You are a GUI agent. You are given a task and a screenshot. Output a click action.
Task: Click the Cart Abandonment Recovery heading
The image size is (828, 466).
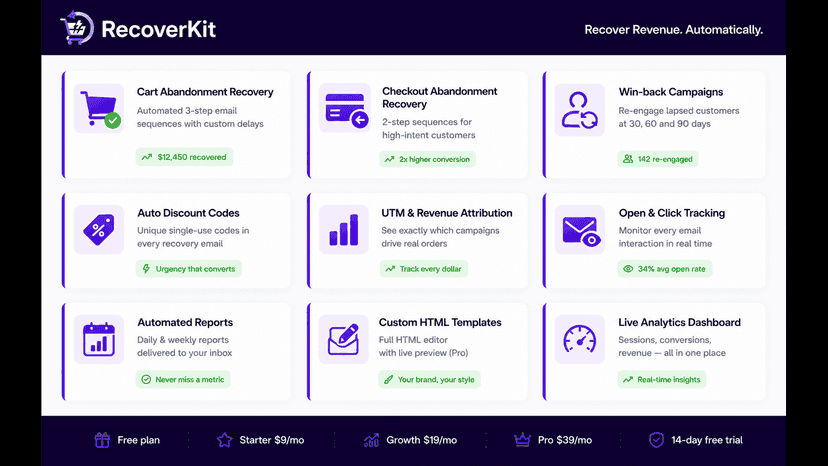[205, 92]
